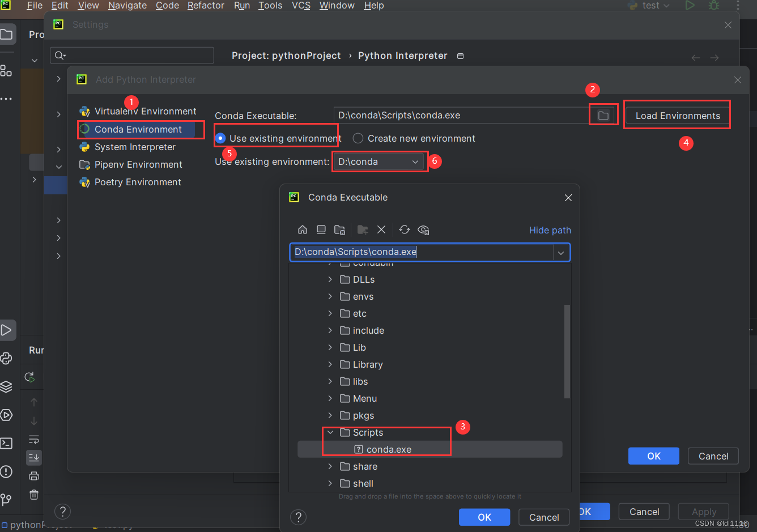Viewport: 757px width, 532px height.
Task: Open the D:\conda environment dropdown
Action: (x=379, y=161)
